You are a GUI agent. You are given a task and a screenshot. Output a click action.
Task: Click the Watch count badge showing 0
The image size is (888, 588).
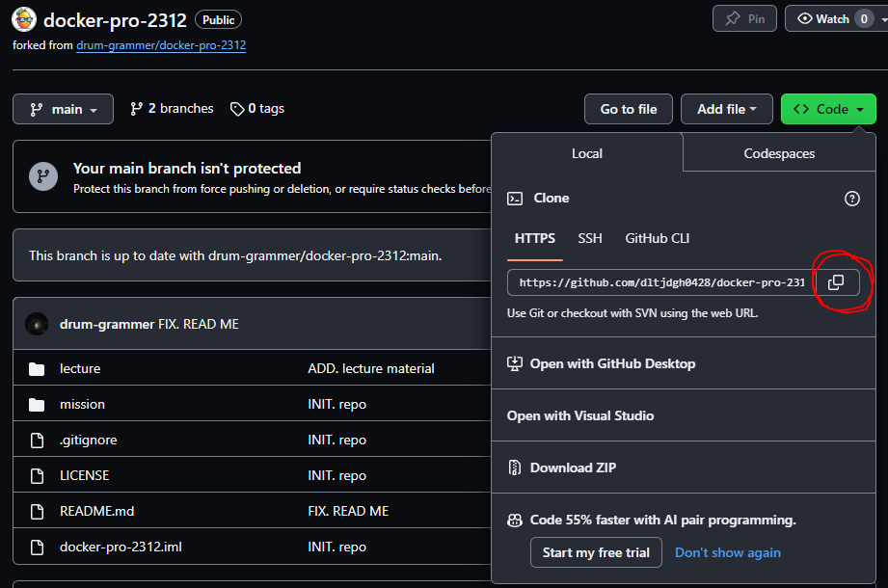coord(864,19)
